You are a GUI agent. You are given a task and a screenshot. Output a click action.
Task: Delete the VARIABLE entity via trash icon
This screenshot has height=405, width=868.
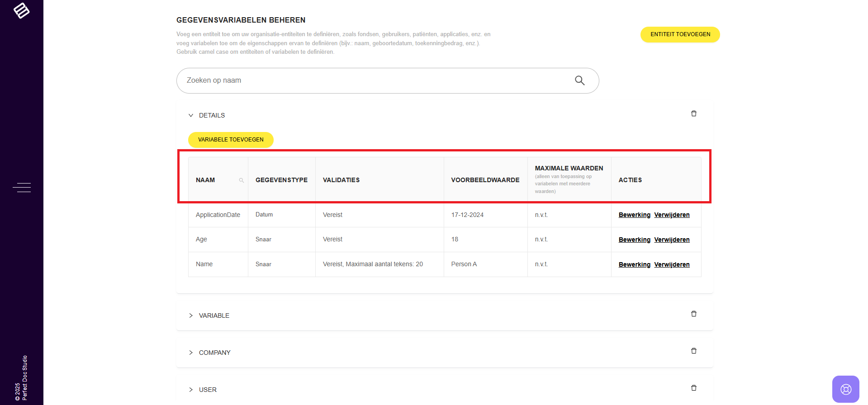click(x=693, y=314)
